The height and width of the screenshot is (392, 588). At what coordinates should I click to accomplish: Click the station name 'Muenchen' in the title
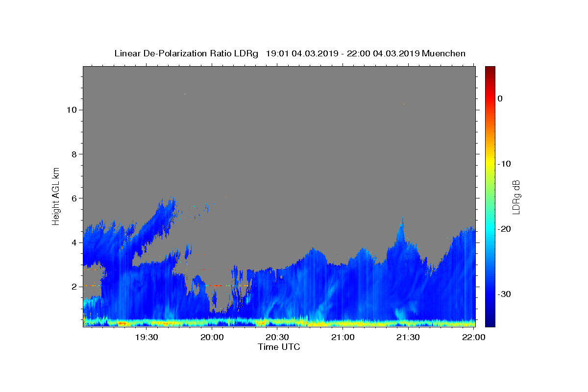tap(444, 53)
